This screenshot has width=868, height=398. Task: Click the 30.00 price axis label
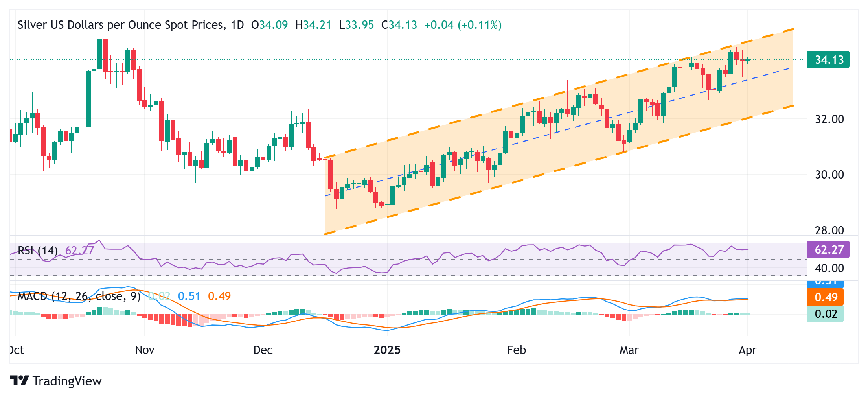coord(829,175)
